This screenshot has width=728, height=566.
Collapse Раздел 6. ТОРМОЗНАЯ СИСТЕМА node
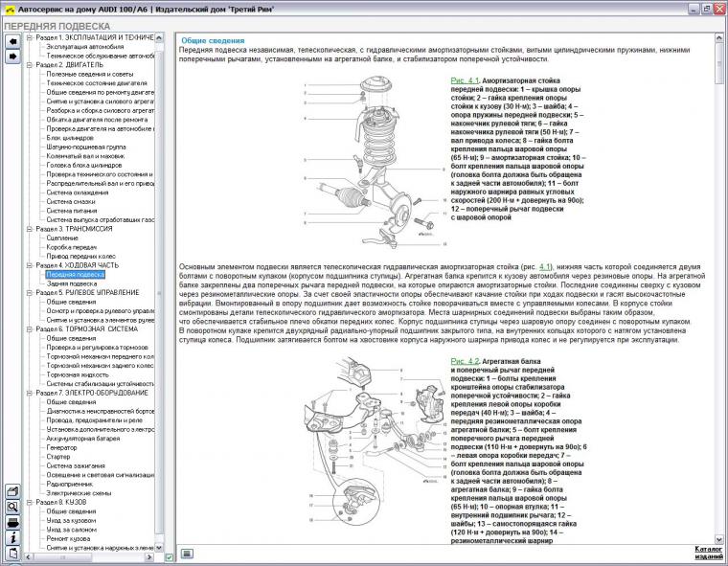pos(30,328)
